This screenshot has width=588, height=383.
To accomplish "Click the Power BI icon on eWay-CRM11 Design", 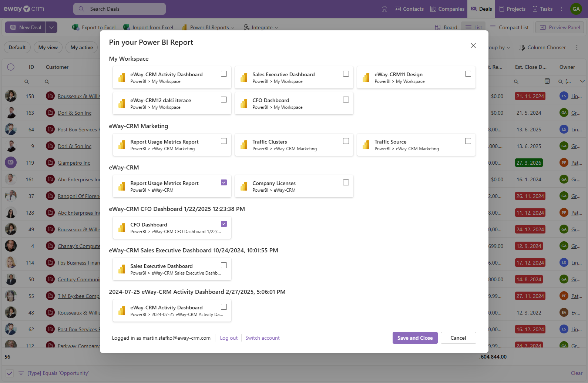I will pyautogui.click(x=366, y=77).
